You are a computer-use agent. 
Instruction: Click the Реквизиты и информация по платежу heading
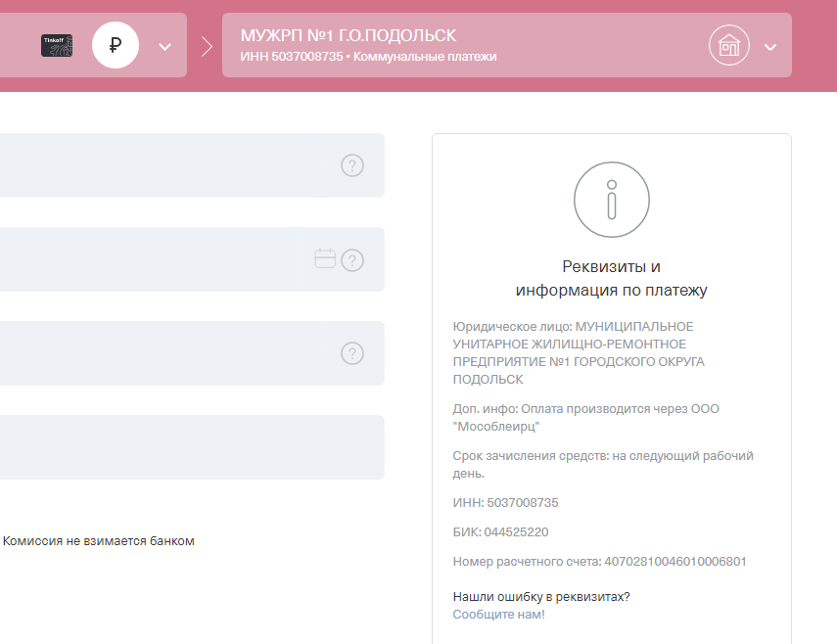coord(611,279)
